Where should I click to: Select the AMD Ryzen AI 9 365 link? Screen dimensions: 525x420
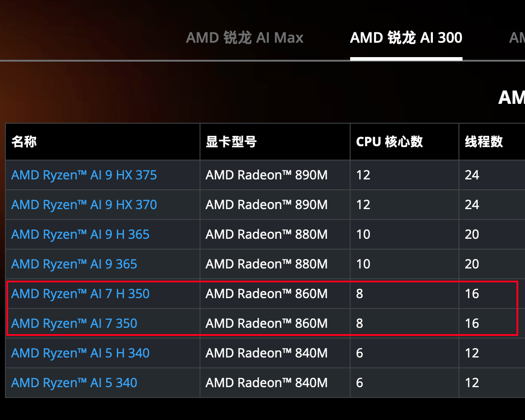click(x=74, y=264)
